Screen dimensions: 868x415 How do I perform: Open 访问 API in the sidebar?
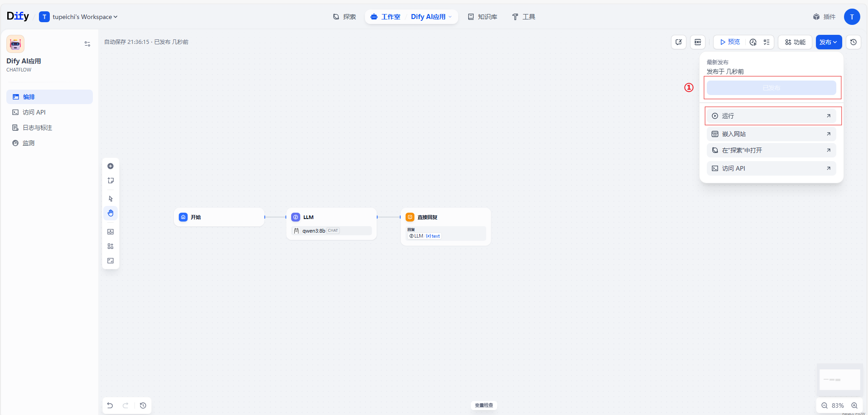coord(49,112)
